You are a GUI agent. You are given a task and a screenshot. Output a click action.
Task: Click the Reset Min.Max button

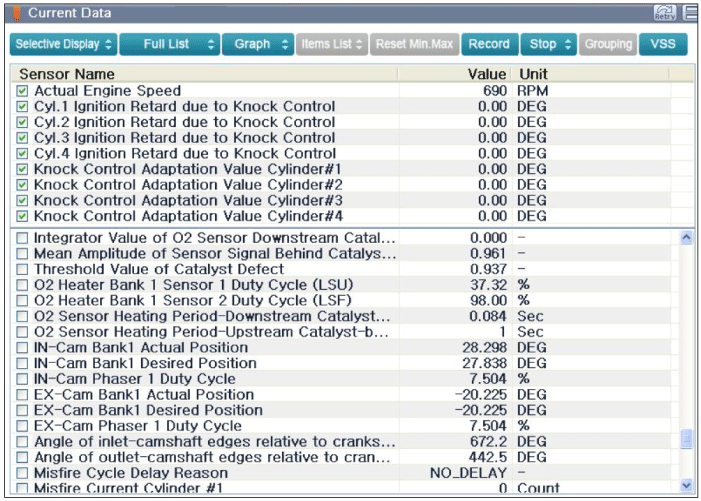[414, 44]
